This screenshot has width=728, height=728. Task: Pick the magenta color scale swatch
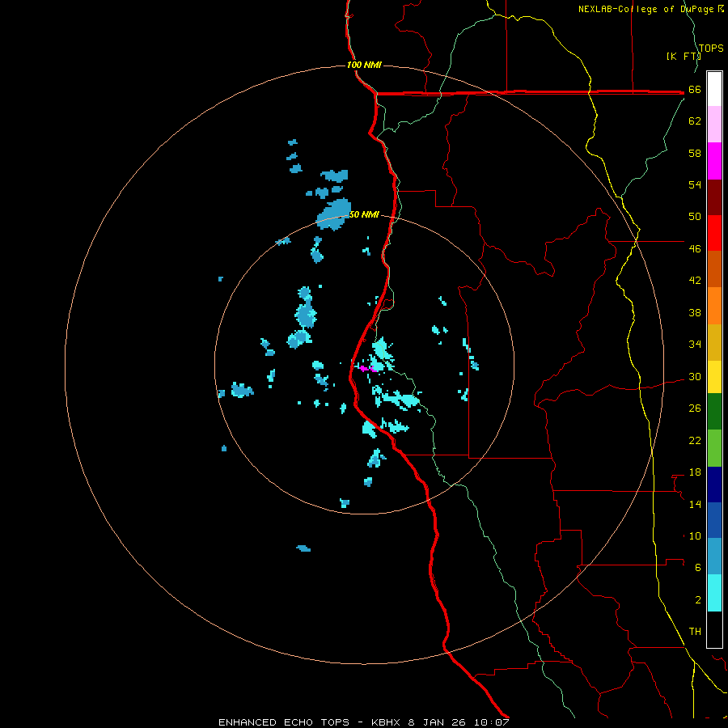(x=714, y=161)
